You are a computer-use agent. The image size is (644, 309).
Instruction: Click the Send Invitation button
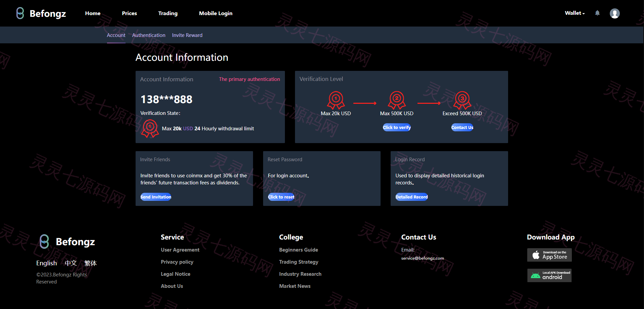tap(156, 197)
